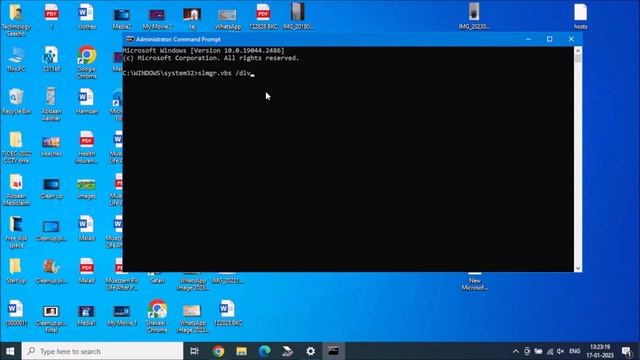This screenshot has height=360, width=640.
Task: Select the Cleanup Final image icon
Action: click(x=51, y=319)
